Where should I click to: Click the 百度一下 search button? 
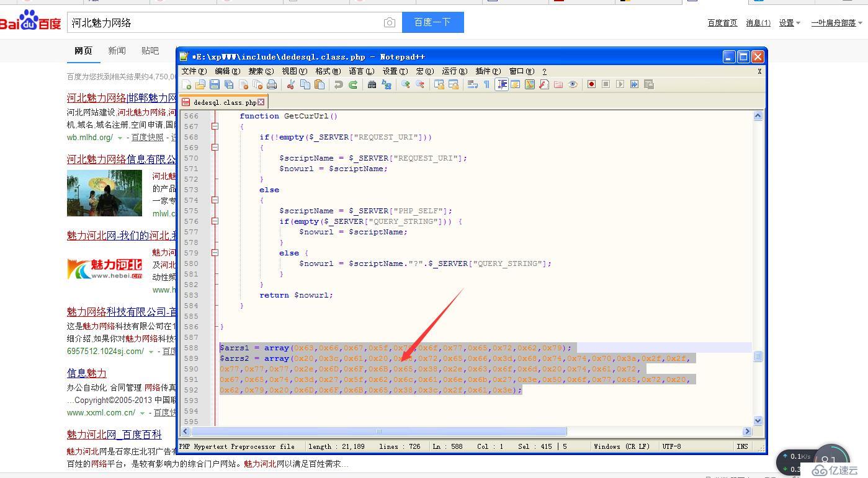432,22
